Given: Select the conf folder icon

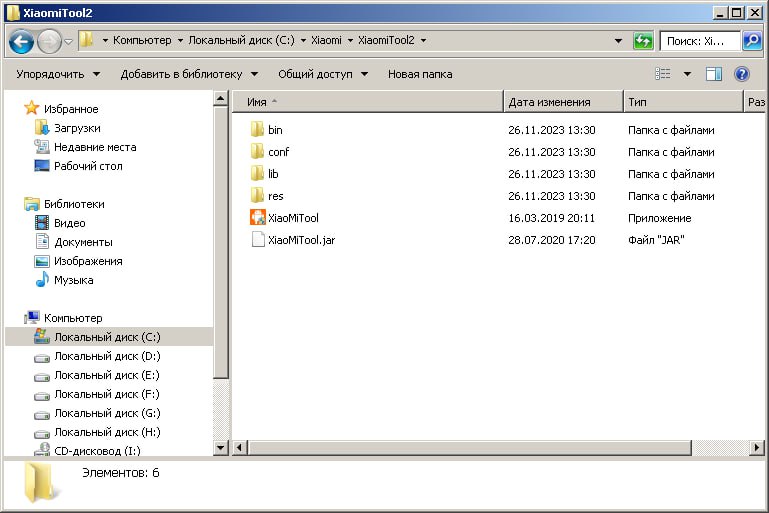Looking at the screenshot, I should click(257, 152).
